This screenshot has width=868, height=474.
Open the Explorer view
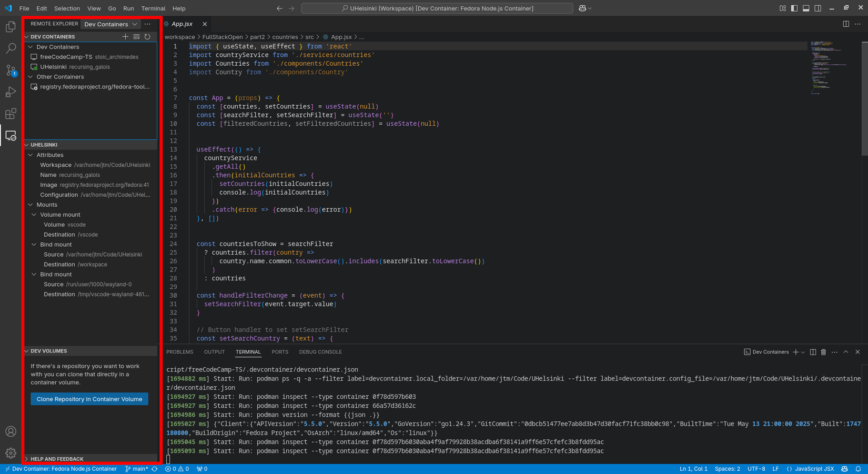(x=11, y=26)
